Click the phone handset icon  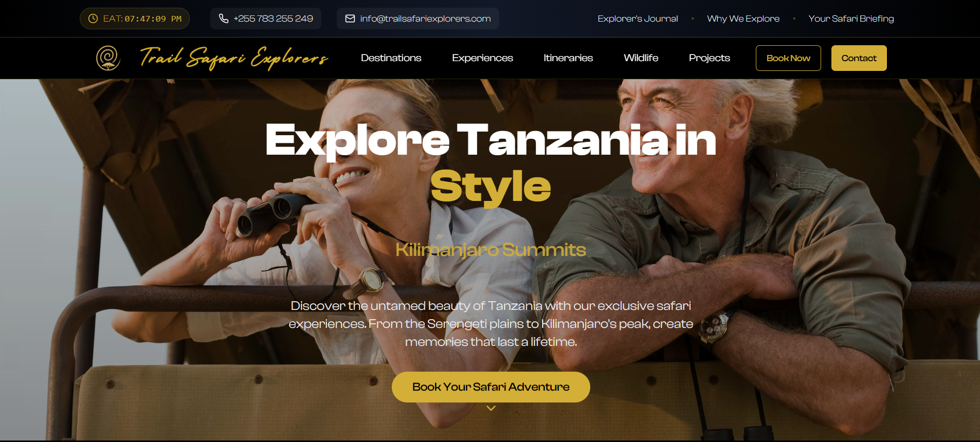pos(224,19)
